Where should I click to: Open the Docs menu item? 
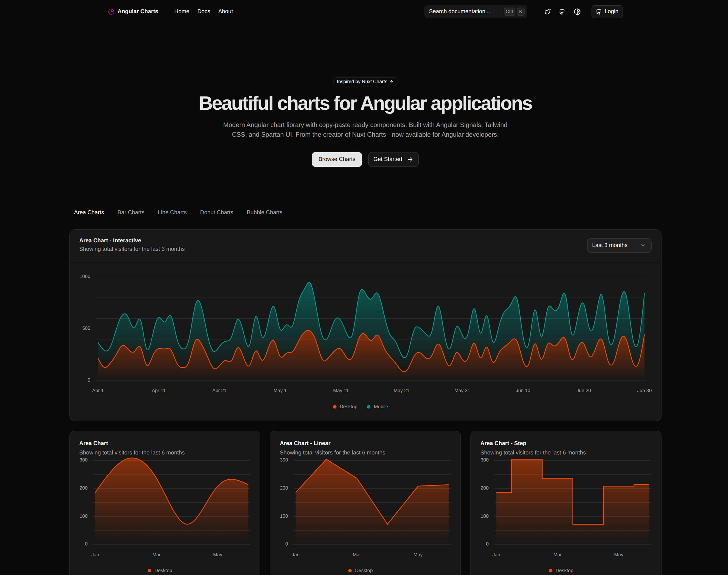point(204,11)
